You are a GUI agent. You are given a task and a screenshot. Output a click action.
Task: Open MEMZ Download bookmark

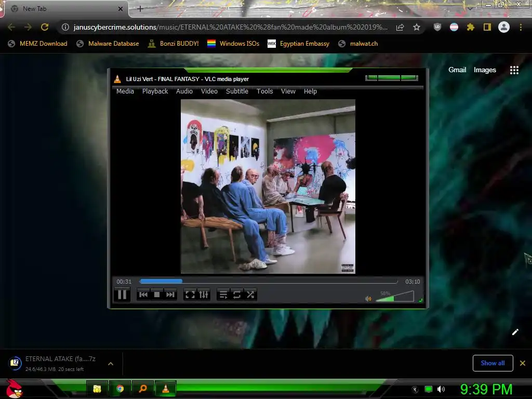click(37, 44)
